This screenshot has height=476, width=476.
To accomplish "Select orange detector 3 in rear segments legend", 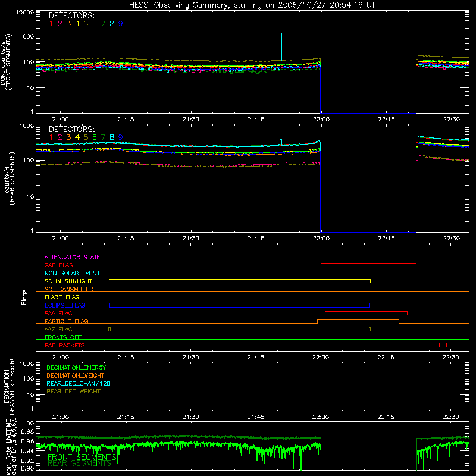I will point(68,137).
